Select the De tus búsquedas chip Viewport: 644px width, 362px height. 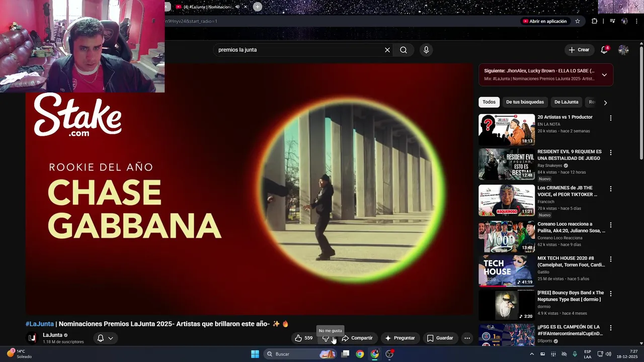525,102
